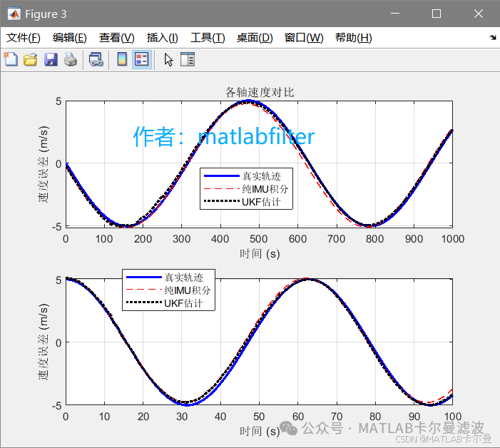Maximize the Figure 3 window
This screenshot has height=448, width=500.
[437, 14]
